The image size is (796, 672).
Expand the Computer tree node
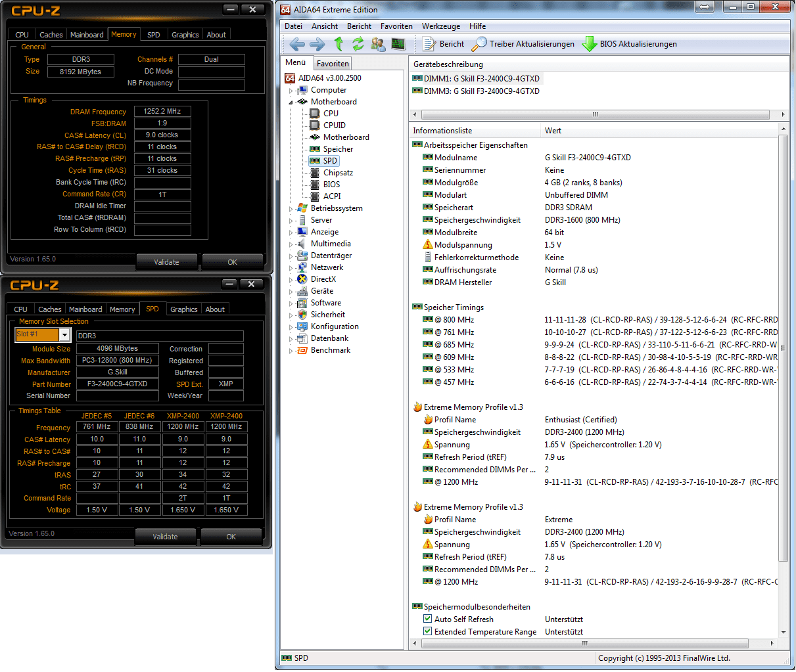tap(291, 91)
